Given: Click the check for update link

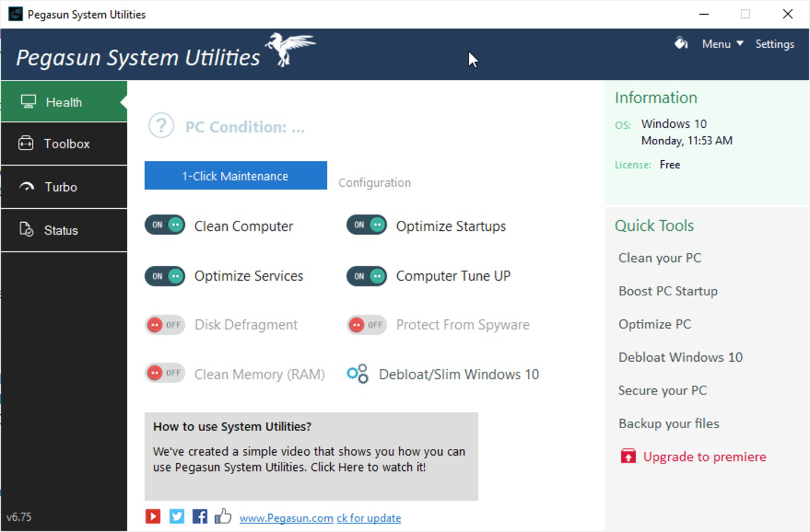Looking at the screenshot, I should click(x=369, y=518).
